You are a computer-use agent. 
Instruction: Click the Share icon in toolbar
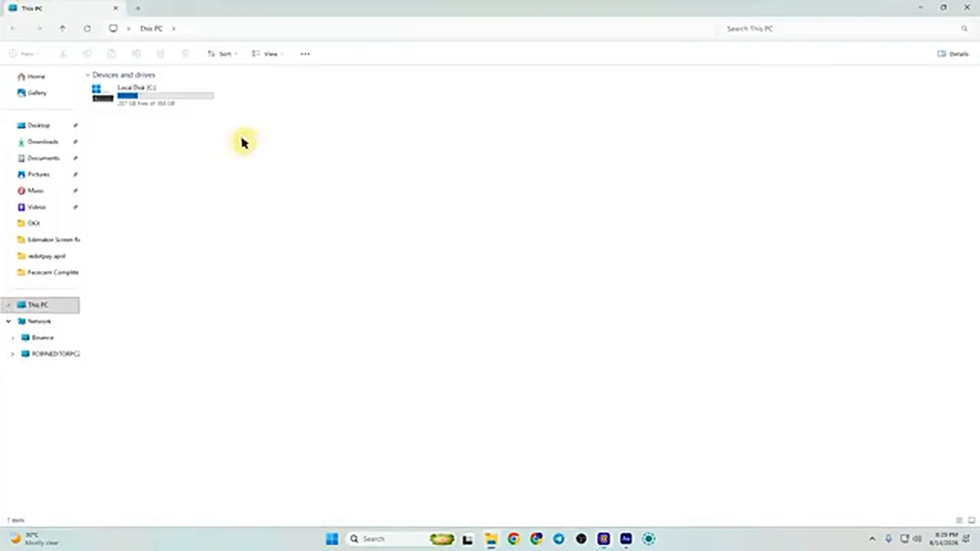161,54
